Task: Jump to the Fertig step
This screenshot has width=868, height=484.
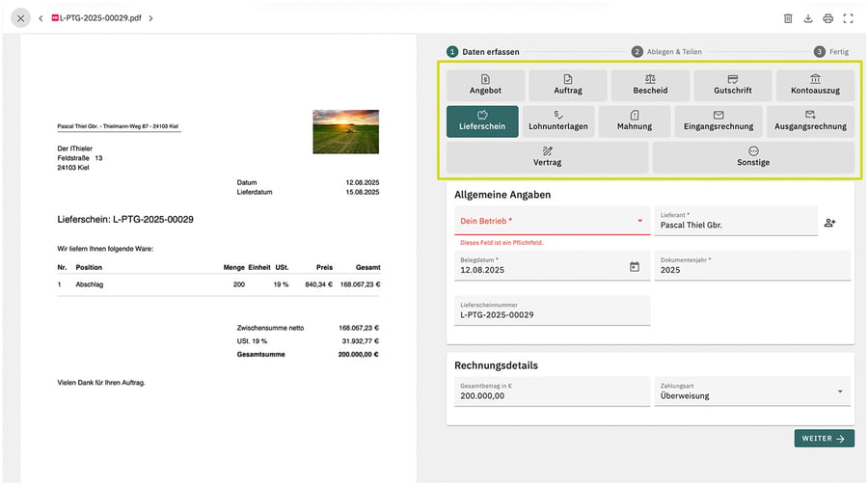Action: (831, 51)
